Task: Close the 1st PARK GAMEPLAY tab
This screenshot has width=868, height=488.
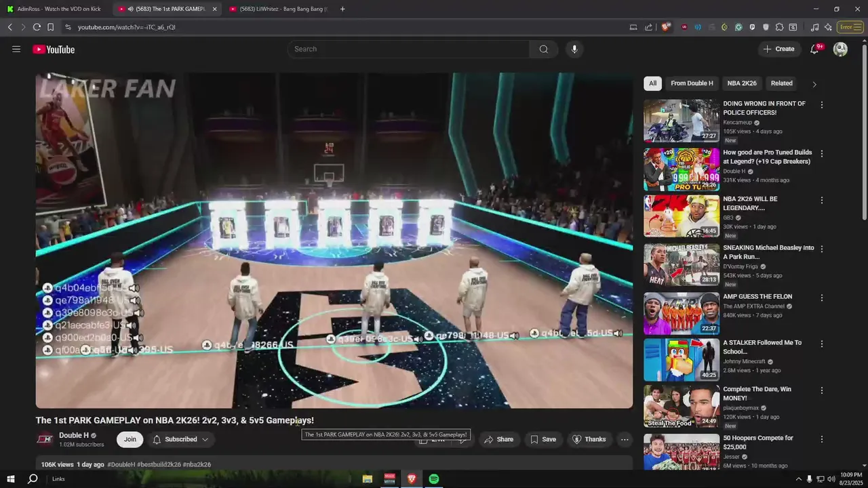Action: point(214,9)
